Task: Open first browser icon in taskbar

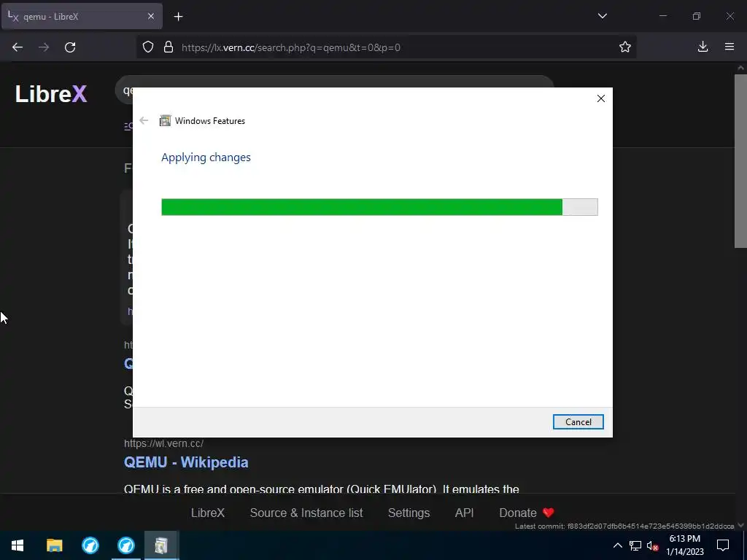Action: click(90, 545)
